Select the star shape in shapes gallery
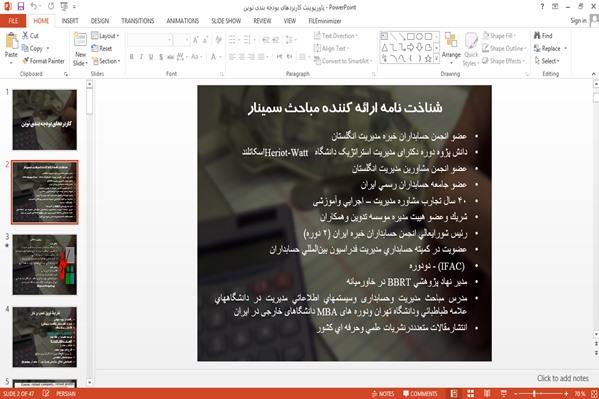This screenshot has height=399, width=599. pyautogui.click(x=428, y=58)
